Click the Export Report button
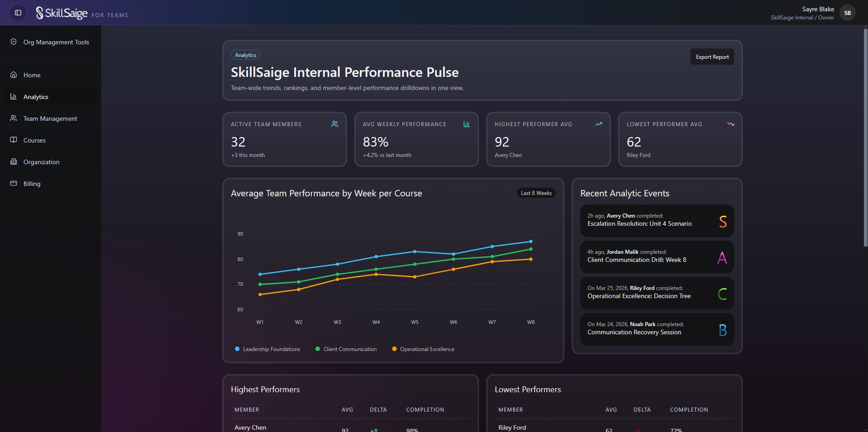868x432 pixels. (x=712, y=56)
